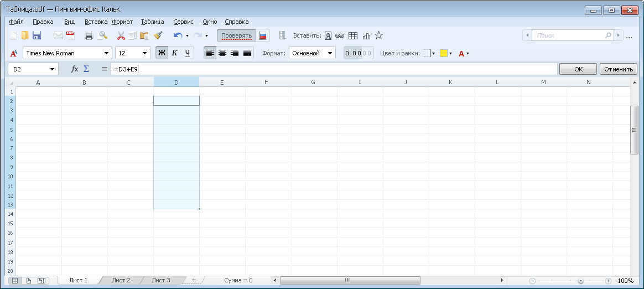Open the Times New Roman font dropdown

pyautogui.click(x=67, y=53)
